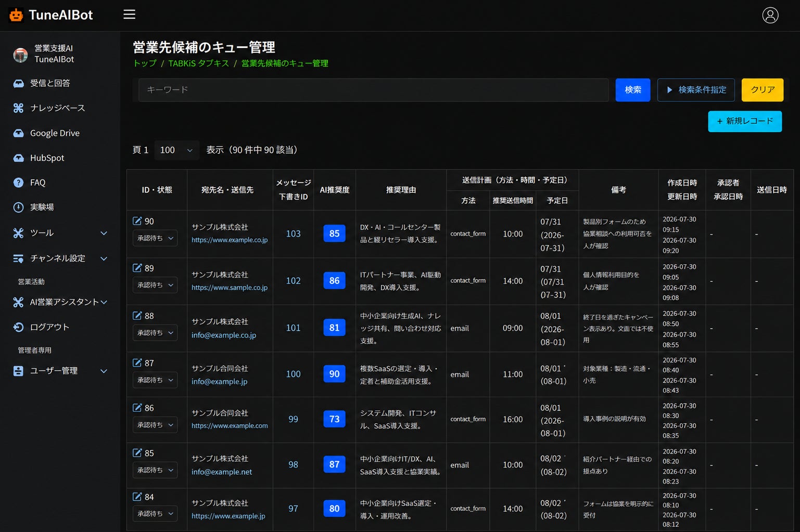Open the 承認待ち status dropdown for record 85
800x532 pixels.
click(x=155, y=470)
